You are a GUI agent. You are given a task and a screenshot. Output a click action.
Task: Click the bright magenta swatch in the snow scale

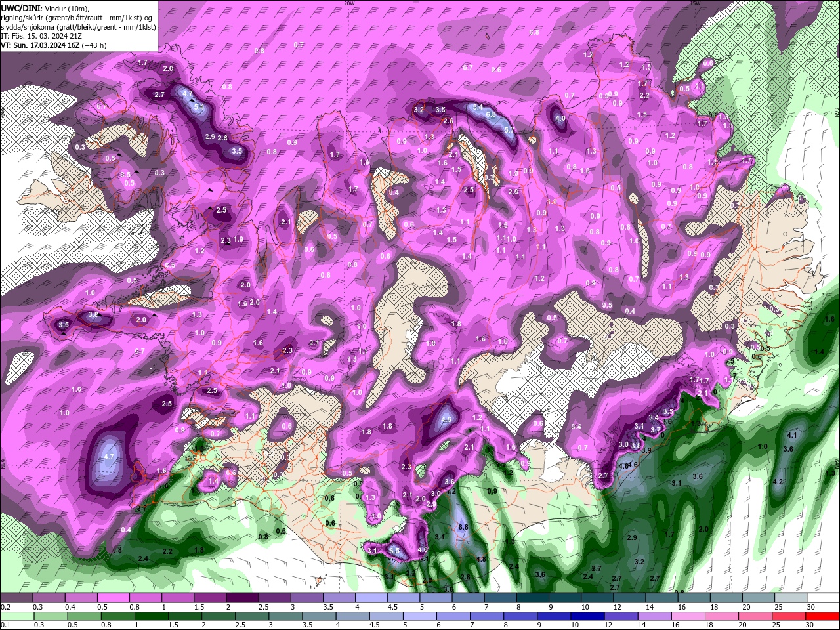coord(114,598)
